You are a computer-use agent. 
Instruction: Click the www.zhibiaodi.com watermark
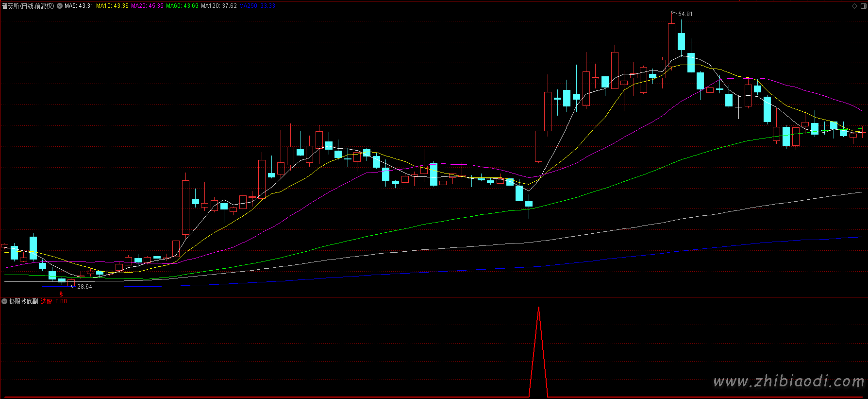(788, 382)
